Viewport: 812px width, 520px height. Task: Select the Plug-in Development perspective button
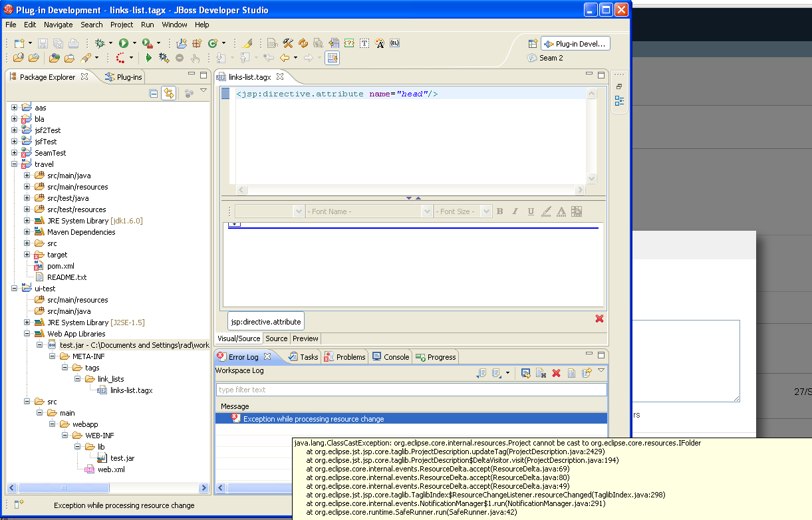point(575,44)
